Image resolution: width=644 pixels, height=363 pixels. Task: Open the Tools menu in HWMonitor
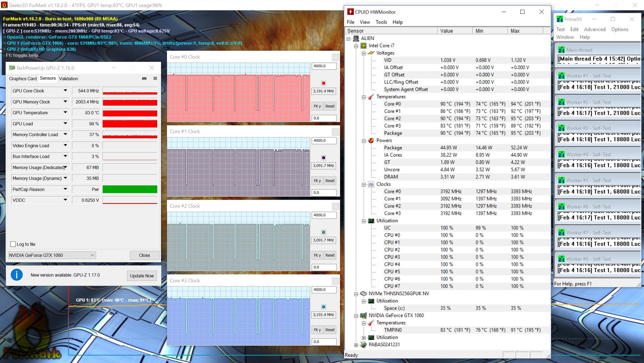pos(381,22)
